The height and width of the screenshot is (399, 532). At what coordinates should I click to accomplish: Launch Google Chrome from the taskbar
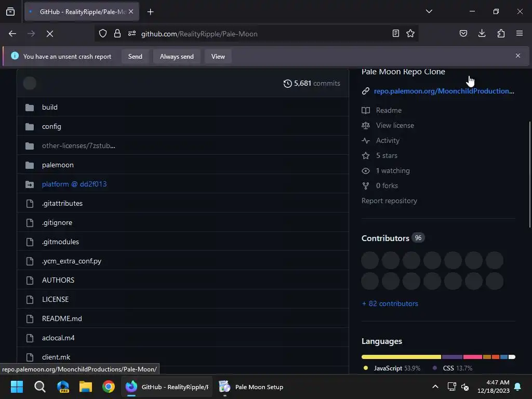click(109, 387)
